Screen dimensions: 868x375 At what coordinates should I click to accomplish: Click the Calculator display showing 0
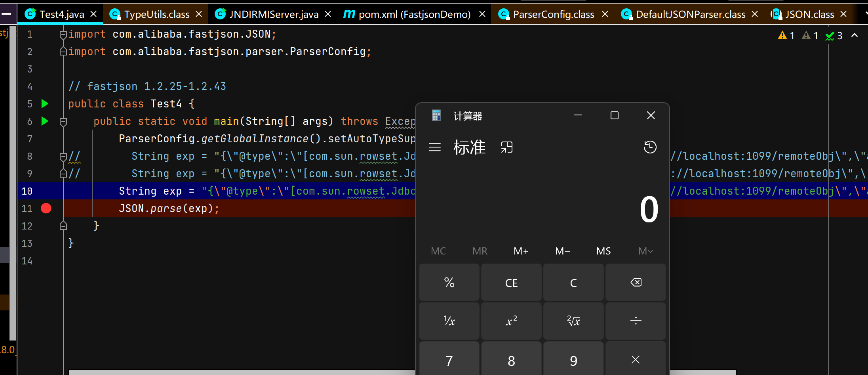pyautogui.click(x=649, y=209)
